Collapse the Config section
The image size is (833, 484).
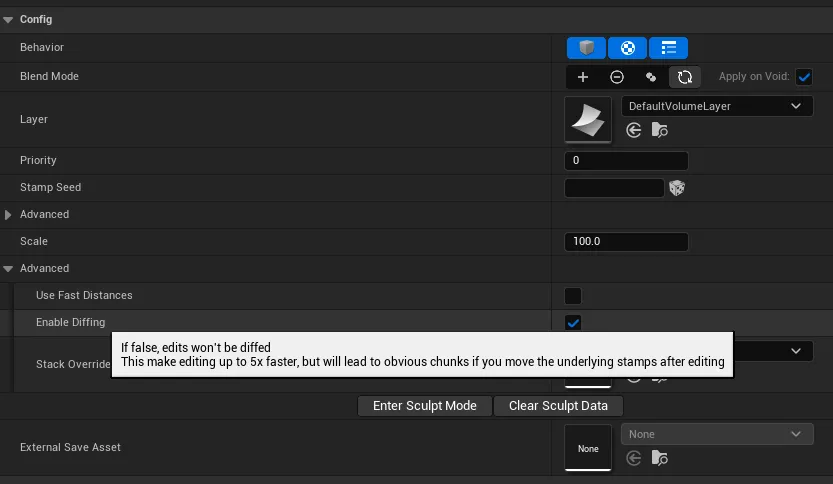8,19
